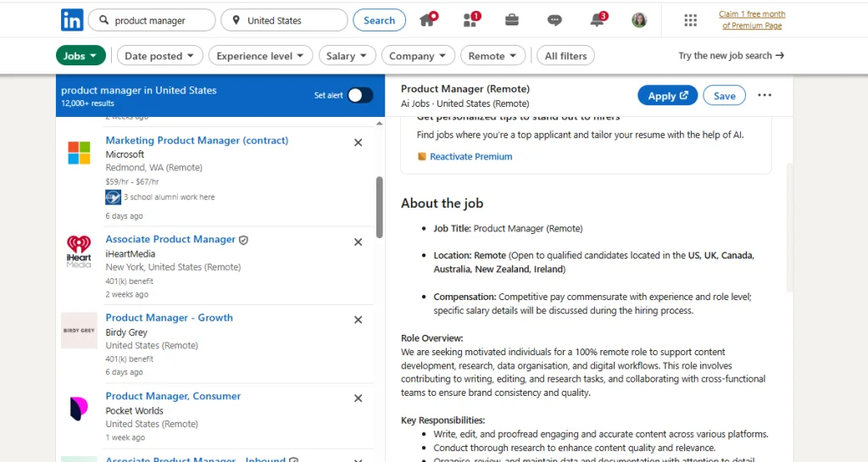Image resolution: width=868 pixels, height=462 pixels.
Task: Open more options ellipsis for job
Action: (765, 95)
